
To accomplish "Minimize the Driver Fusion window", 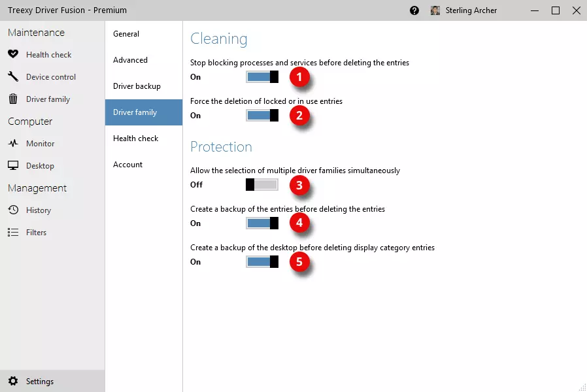I will pos(535,10).
